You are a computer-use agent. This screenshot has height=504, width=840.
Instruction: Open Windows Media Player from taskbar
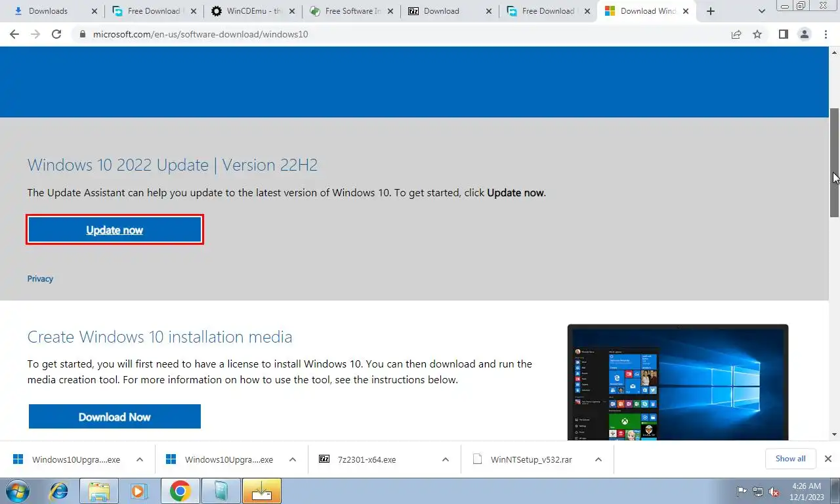pos(138,491)
